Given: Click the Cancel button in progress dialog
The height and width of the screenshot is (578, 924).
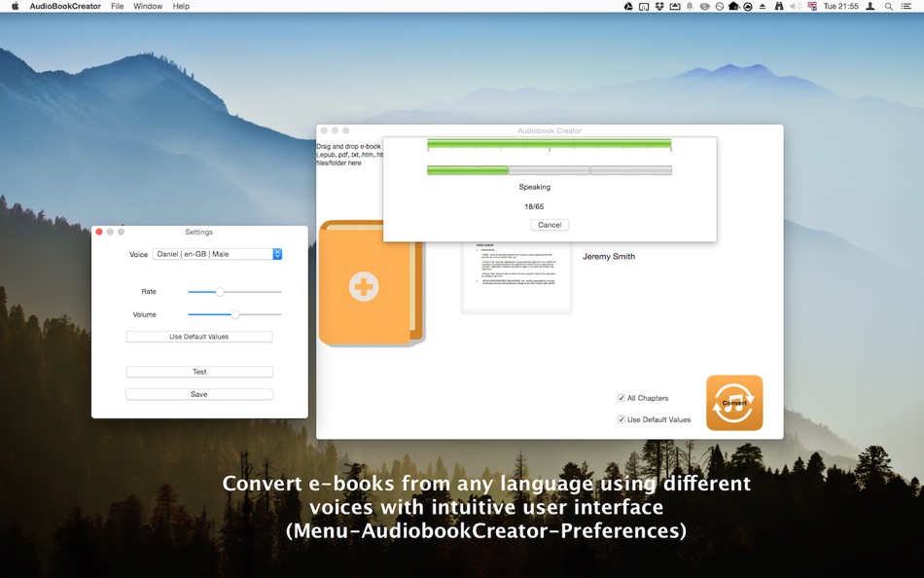Looking at the screenshot, I should coord(550,225).
